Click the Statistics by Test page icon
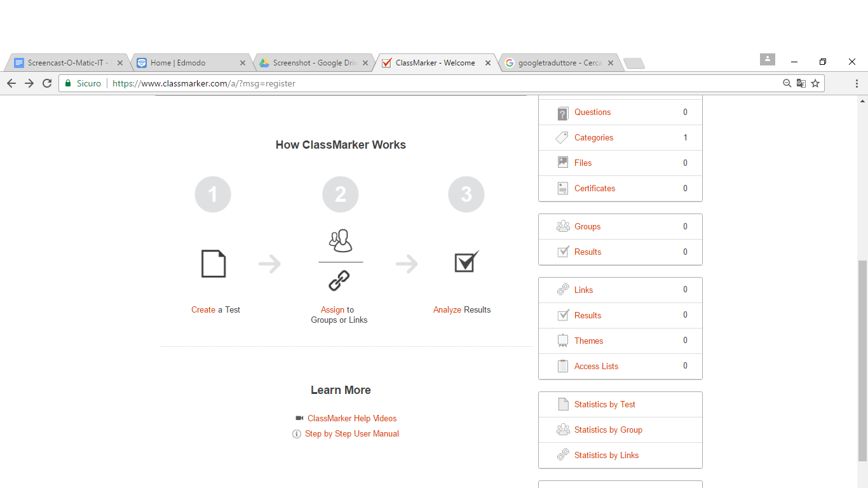This screenshot has height=488, width=868. click(x=563, y=404)
